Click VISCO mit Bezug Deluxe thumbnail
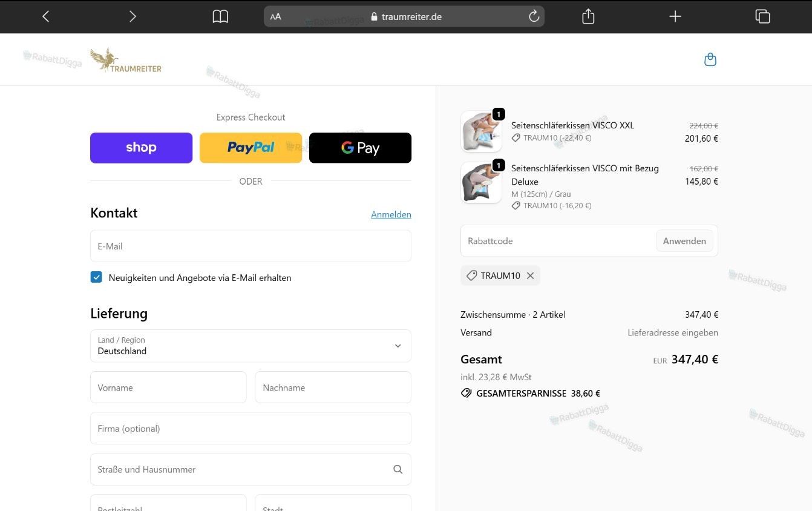 [x=481, y=182]
